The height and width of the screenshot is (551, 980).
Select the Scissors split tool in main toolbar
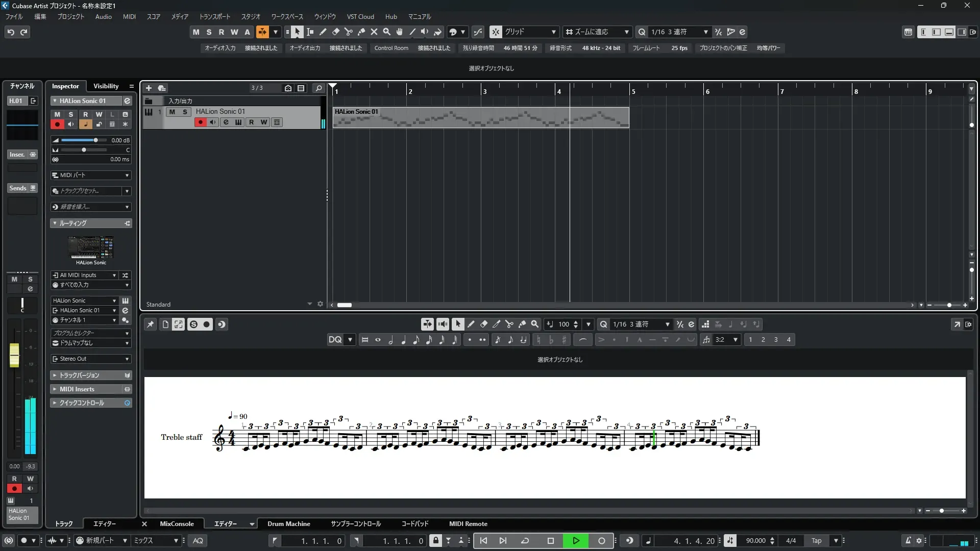point(349,32)
